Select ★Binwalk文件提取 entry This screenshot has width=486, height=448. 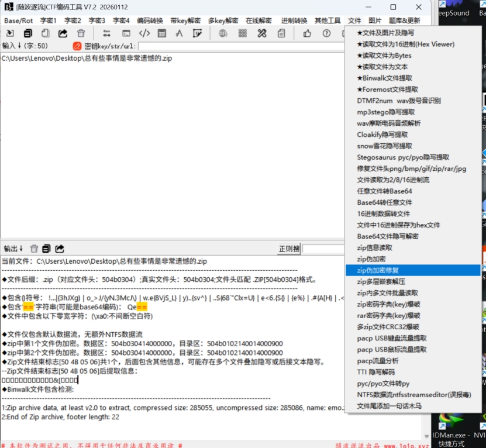[x=413, y=78]
